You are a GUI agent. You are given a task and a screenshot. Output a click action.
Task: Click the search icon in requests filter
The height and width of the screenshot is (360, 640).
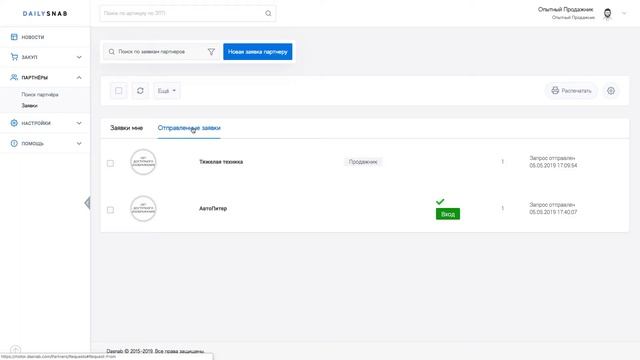pyautogui.click(x=111, y=52)
